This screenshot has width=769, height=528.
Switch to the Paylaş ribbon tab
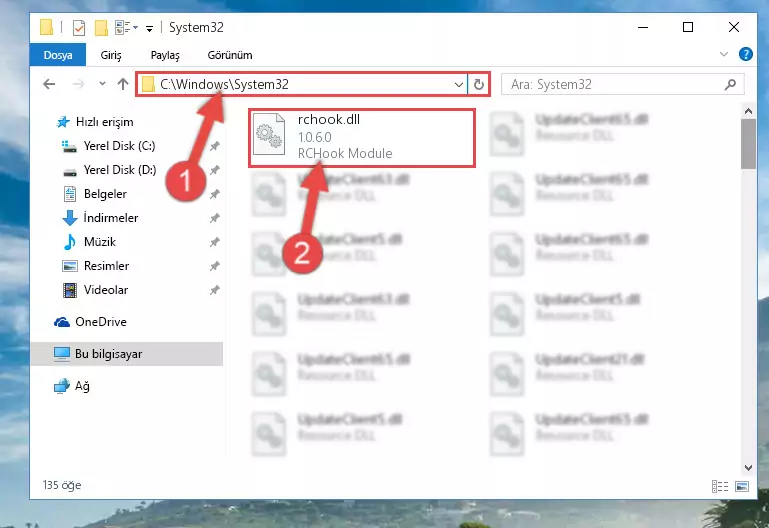coord(165,55)
